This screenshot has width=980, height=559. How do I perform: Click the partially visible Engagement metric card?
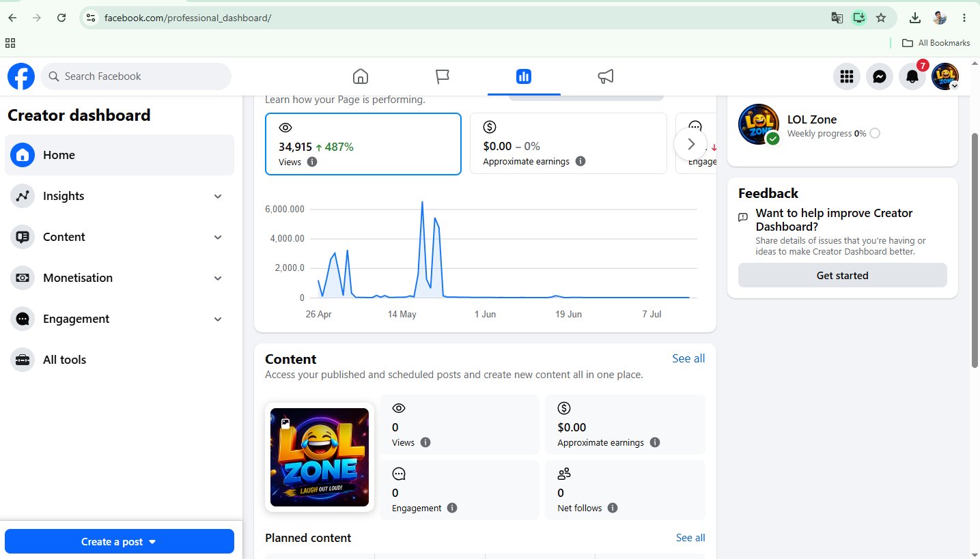tap(696, 143)
